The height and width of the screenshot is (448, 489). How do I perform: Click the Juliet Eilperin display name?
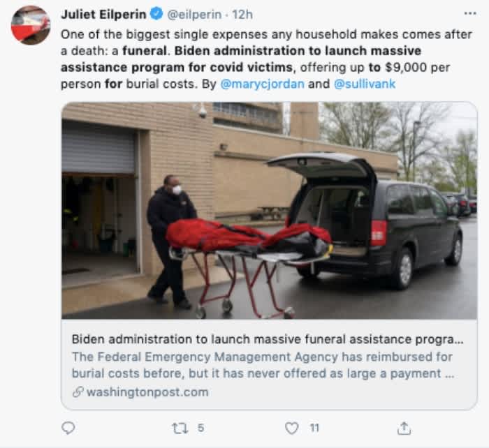pos(103,15)
